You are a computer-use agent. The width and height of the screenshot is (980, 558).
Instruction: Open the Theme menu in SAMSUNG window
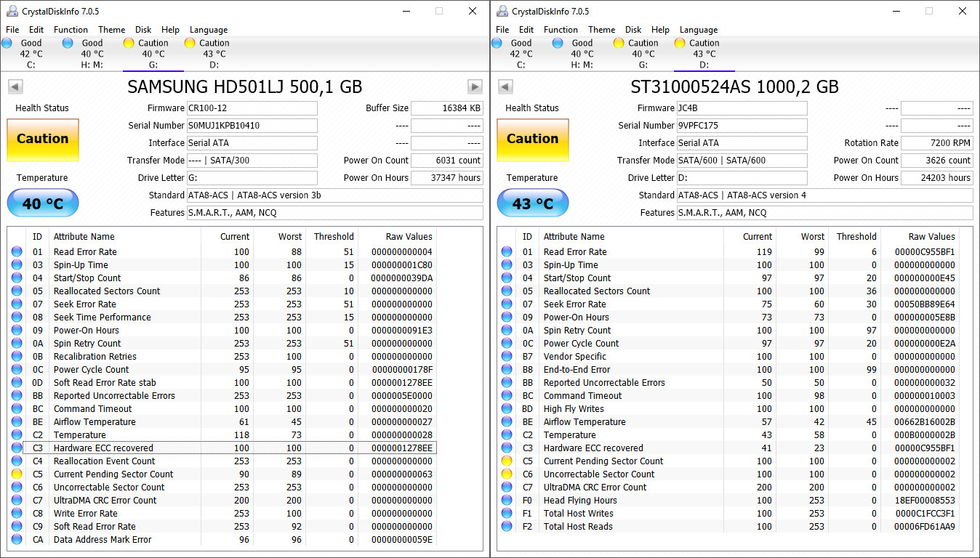click(111, 30)
